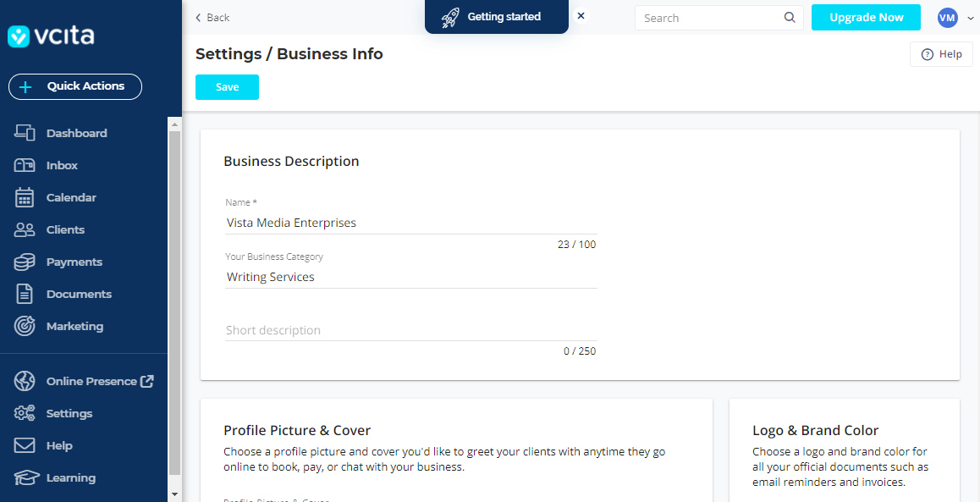Click the Short description field

tap(410, 330)
